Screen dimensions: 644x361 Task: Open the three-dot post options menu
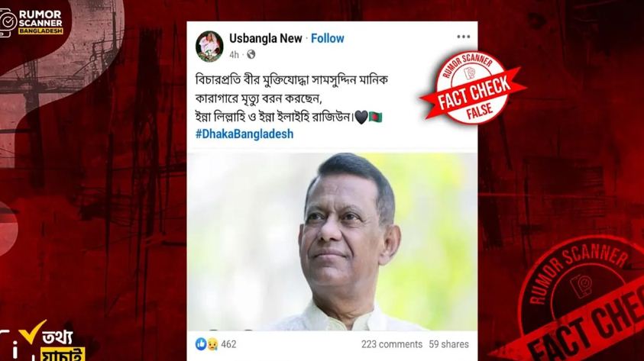463,37
